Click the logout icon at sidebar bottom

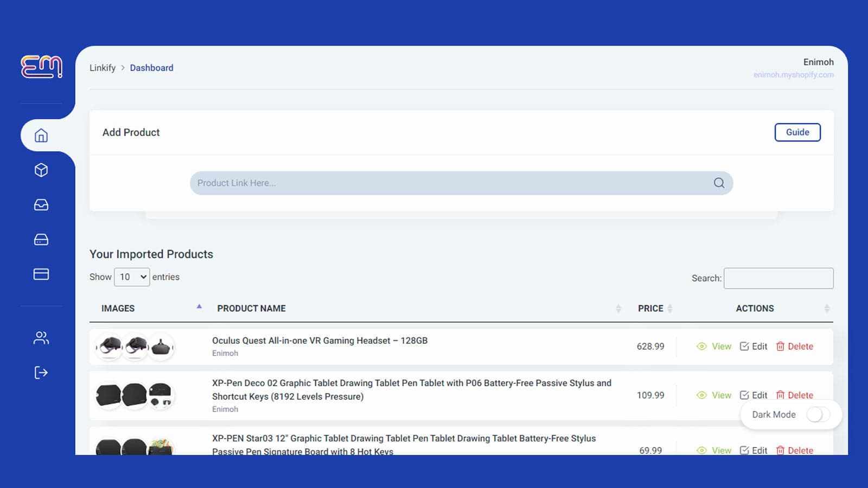pyautogui.click(x=42, y=373)
